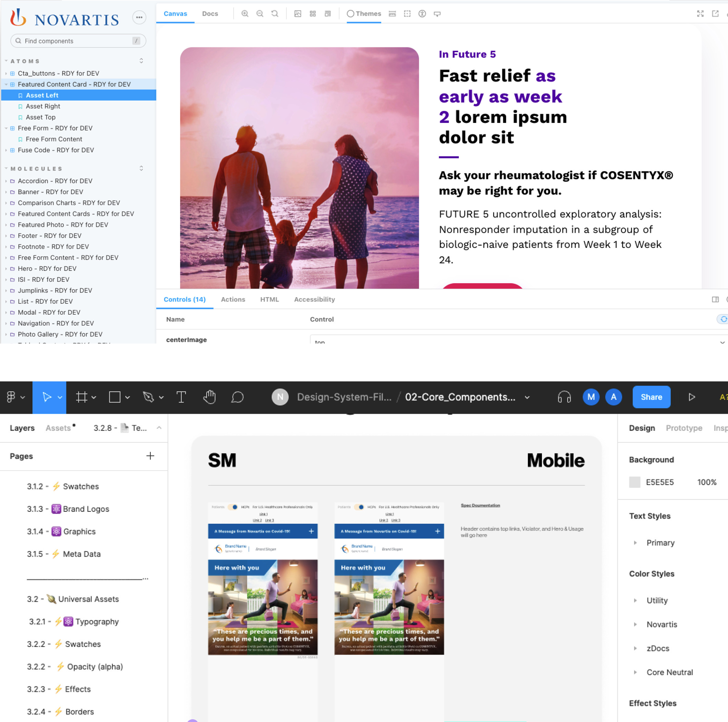Open the Themes switcher in Storybook toolbar
The image size is (728, 722).
pyautogui.click(x=364, y=14)
